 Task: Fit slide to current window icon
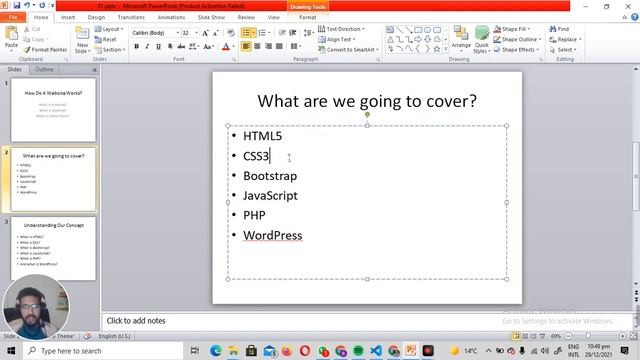[633, 336]
